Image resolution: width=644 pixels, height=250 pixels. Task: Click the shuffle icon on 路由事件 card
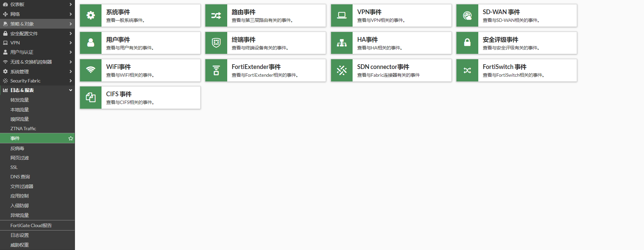click(216, 15)
